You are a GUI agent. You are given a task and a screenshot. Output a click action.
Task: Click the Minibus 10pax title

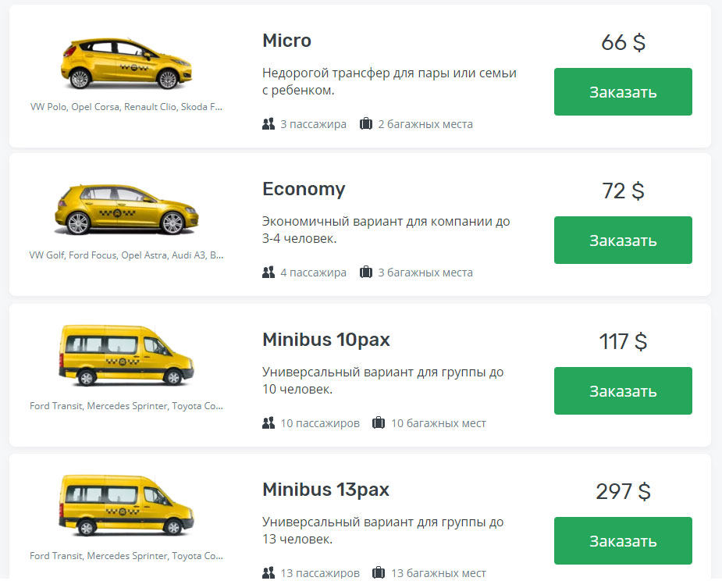point(325,340)
